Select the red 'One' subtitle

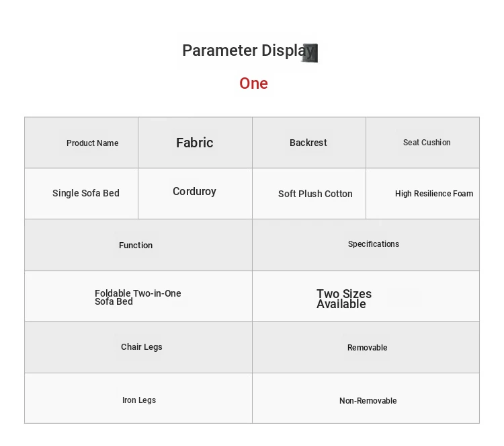[253, 83]
